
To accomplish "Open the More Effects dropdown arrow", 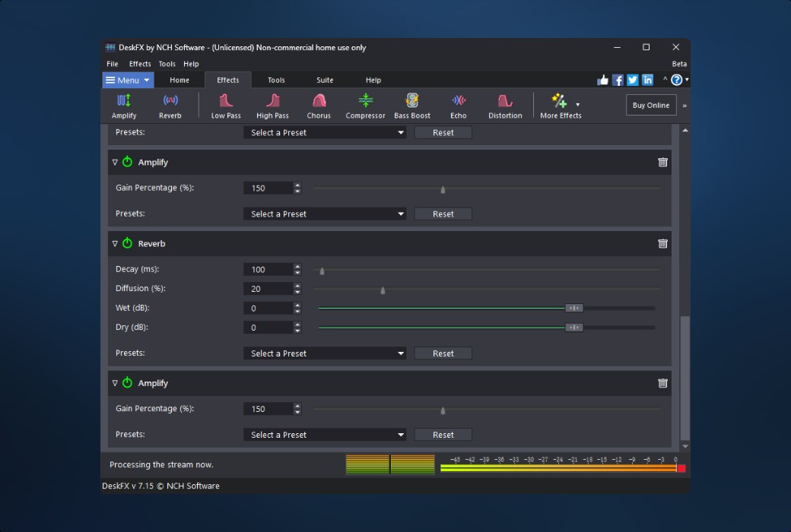I will pyautogui.click(x=577, y=105).
